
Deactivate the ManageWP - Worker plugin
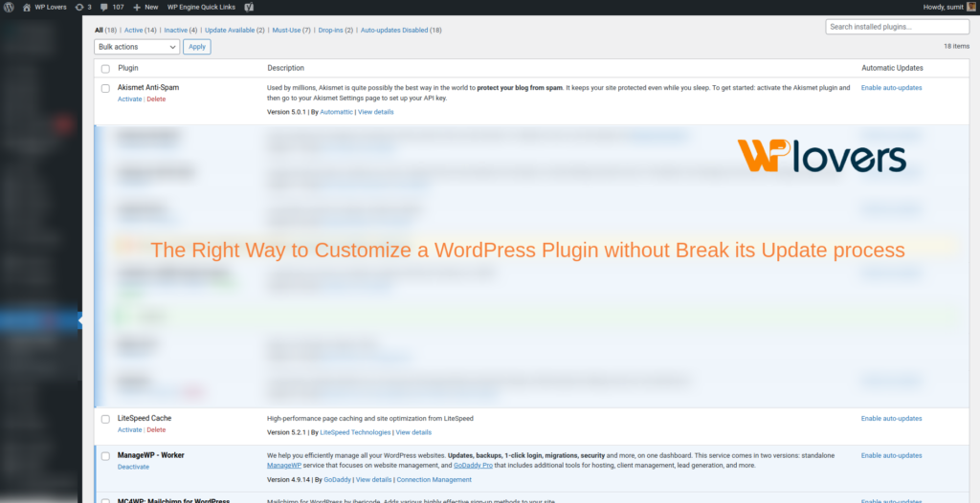(133, 467)
